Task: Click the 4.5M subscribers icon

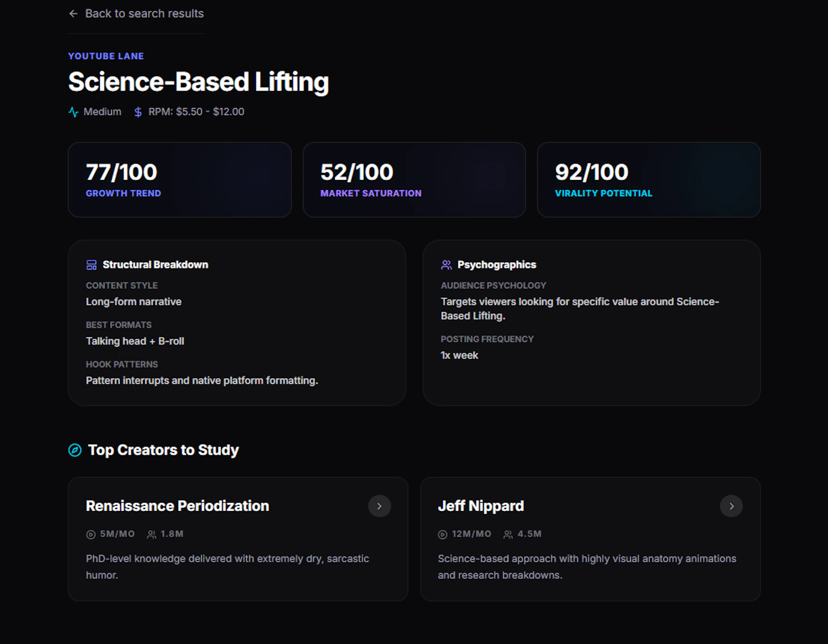Action: tap(508, 534)
